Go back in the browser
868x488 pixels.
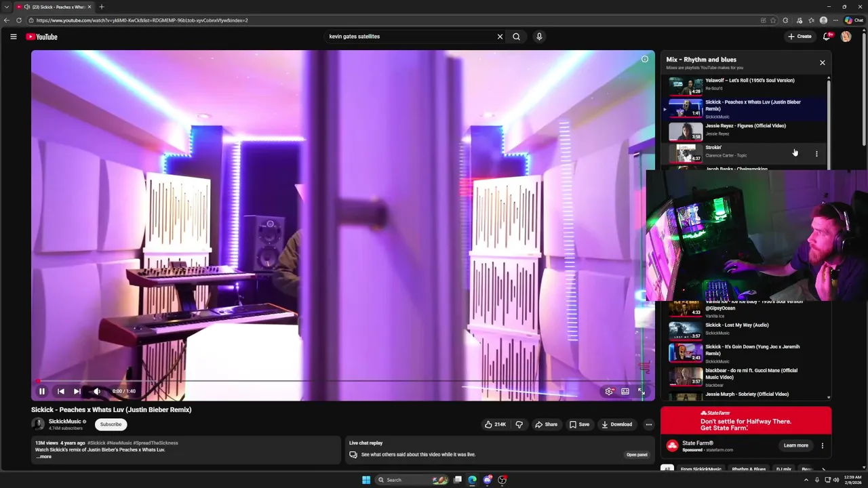tap(7, 20)
